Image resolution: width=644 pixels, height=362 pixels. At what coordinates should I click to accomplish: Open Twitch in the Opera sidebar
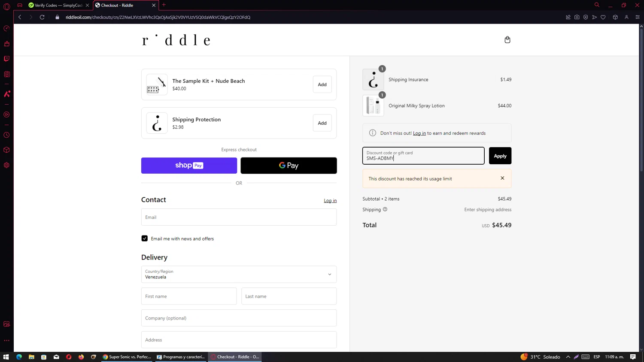click(7, 59)
